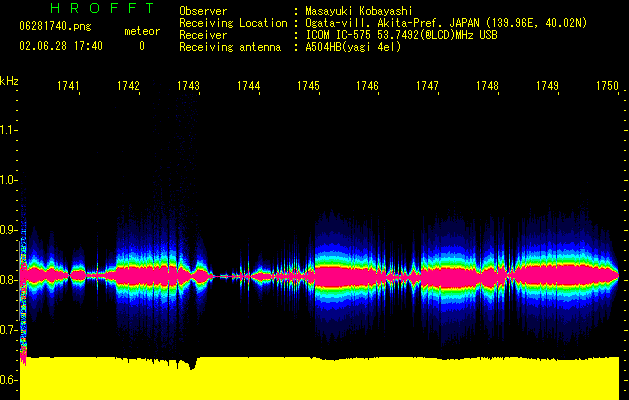Click the 1.0 kHz axis label
The width and height of the screenshot is (629, 400).
(x=7, y=180)
